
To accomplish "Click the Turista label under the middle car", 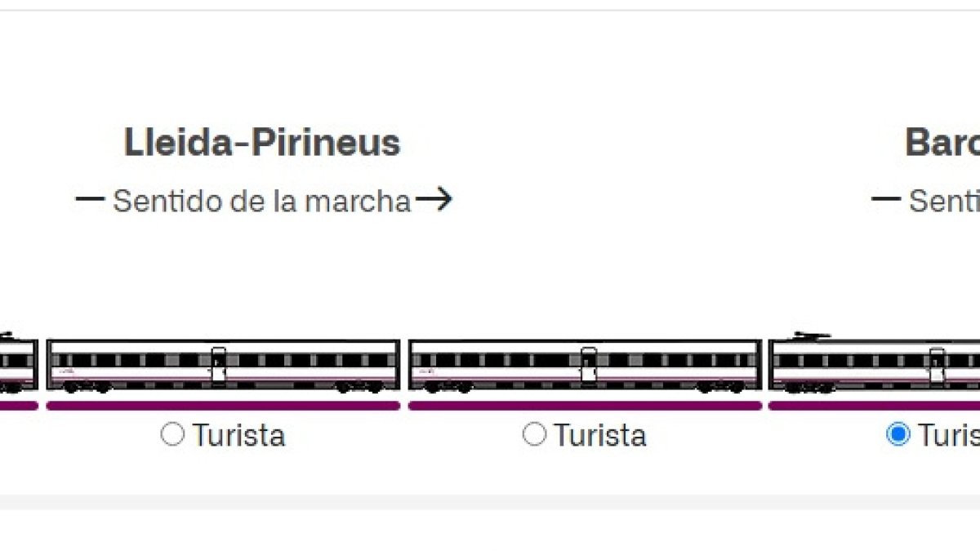I will coord(600,435).
